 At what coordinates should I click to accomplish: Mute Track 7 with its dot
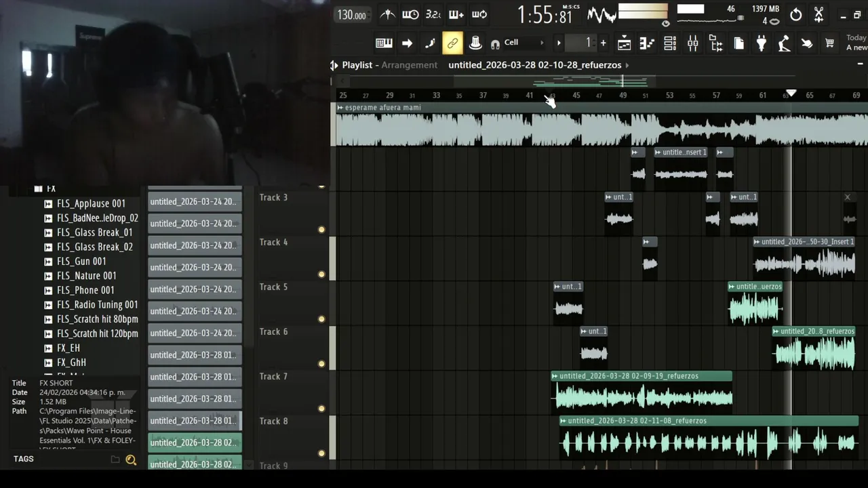point(321,409)
